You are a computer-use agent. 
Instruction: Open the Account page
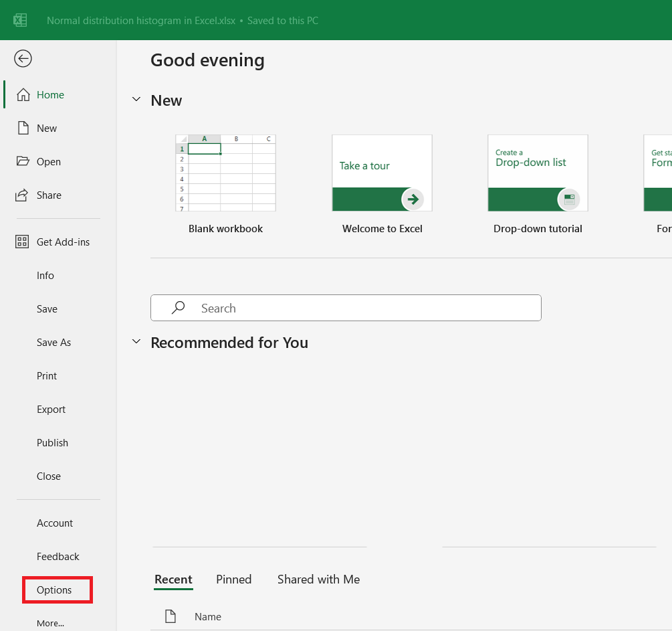(54, 523)
